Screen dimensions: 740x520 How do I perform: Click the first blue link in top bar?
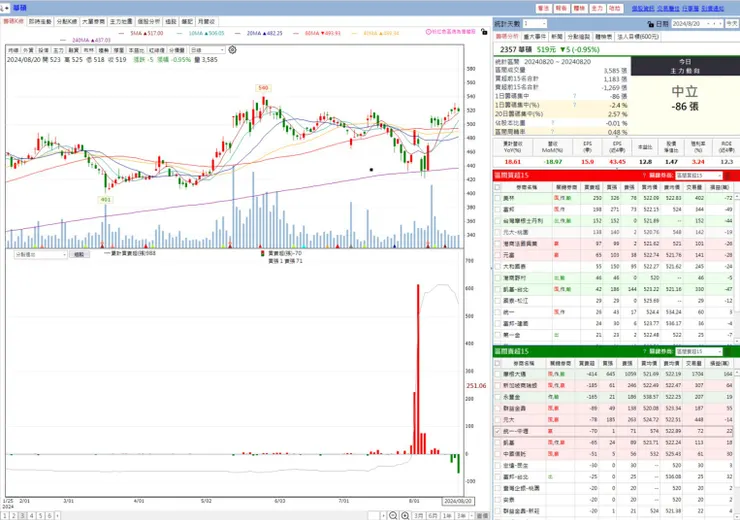tap(643, 8)
